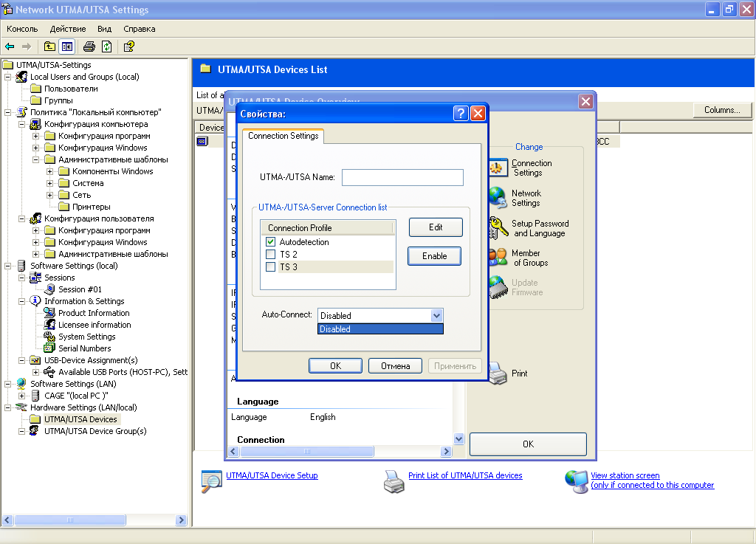756x544 pixels.
Task: Click the Help toolbar icon
Action: pos(128,47)
